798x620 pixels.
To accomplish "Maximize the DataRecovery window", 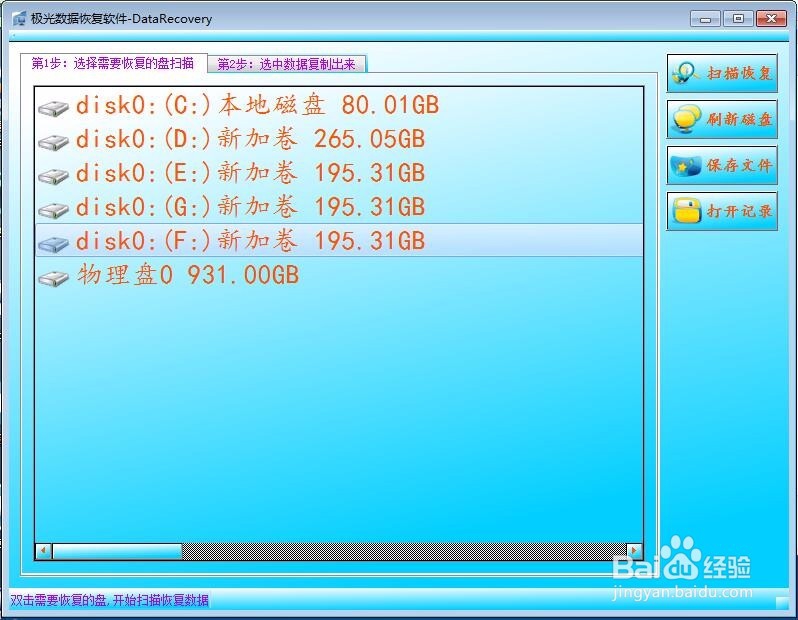I will [x=738, y=19].
